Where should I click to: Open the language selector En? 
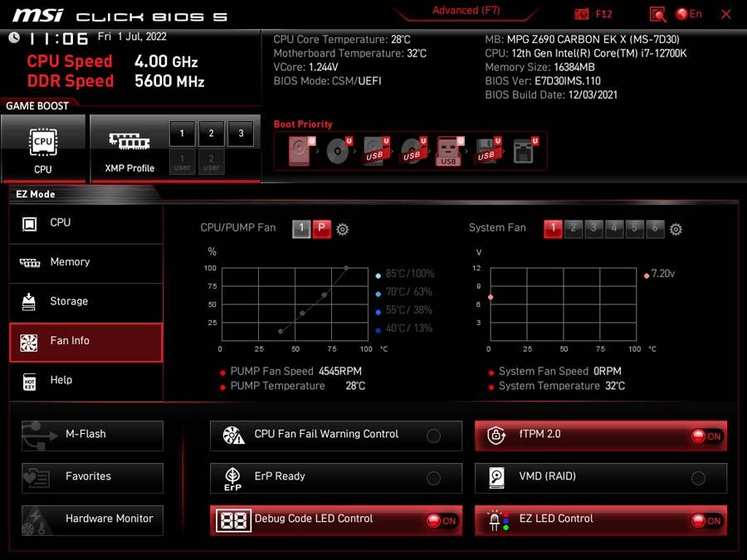(x=689, y=14)
